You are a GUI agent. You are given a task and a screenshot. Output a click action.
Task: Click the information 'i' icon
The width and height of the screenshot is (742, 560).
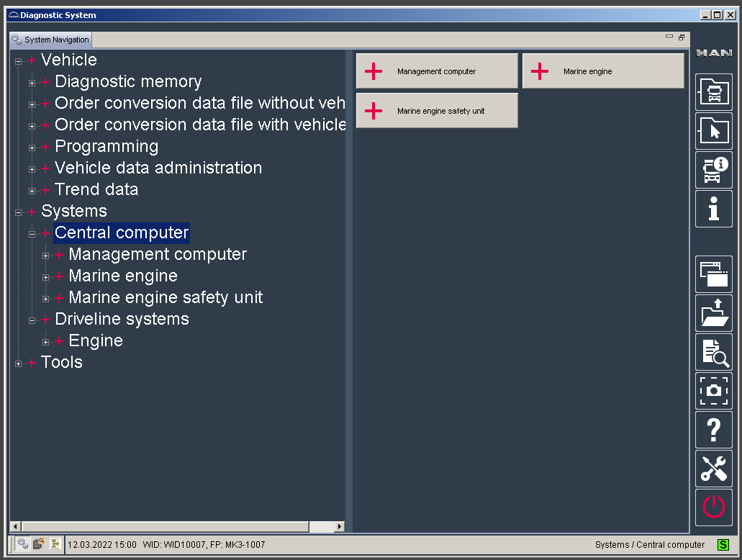714,209
